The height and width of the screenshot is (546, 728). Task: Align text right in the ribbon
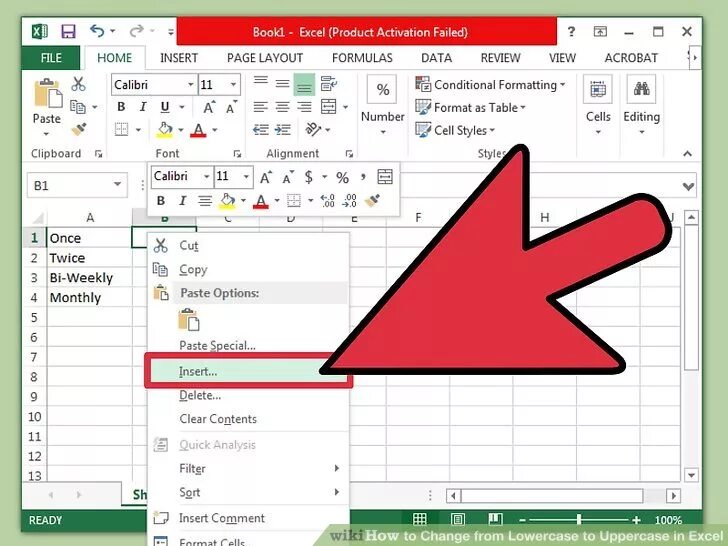pyautogui.click(x=304, y=107)
